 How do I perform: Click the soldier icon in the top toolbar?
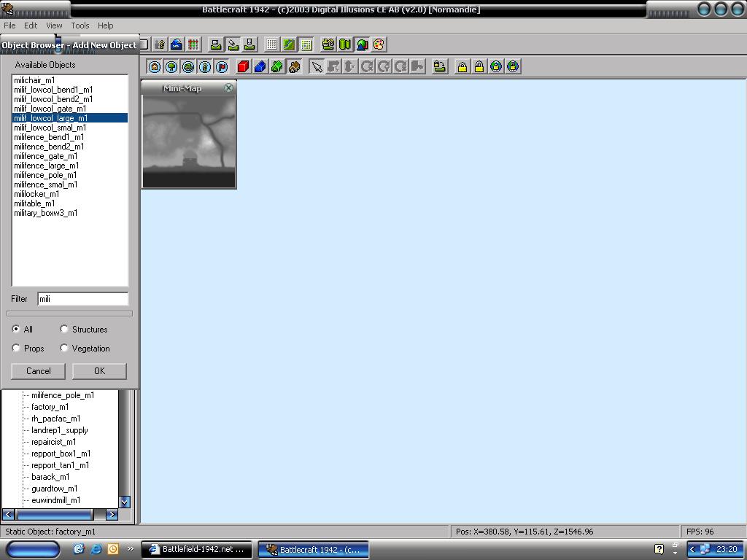coord(160,44)
